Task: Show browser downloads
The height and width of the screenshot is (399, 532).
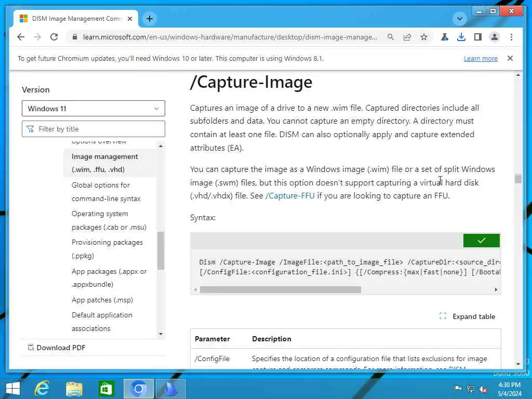Action: pyautogui.click(x=461, y=37)
